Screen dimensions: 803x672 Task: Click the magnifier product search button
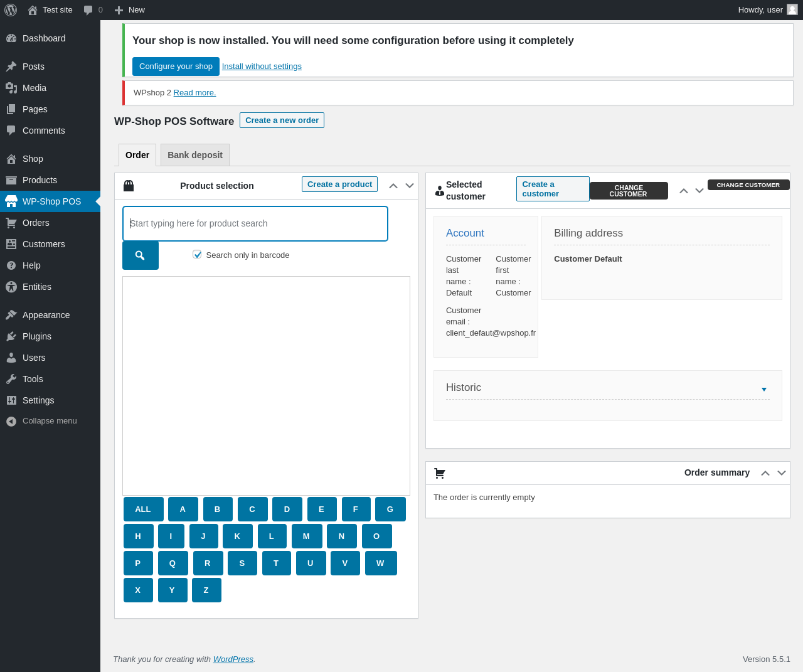[141, 255]
